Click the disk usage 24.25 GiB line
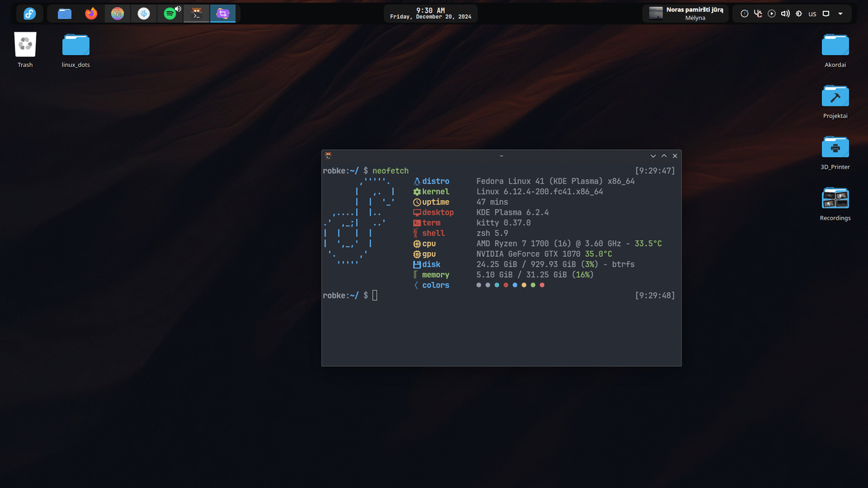868x488 pixels. pyautogui.click(x=555, y=264)
